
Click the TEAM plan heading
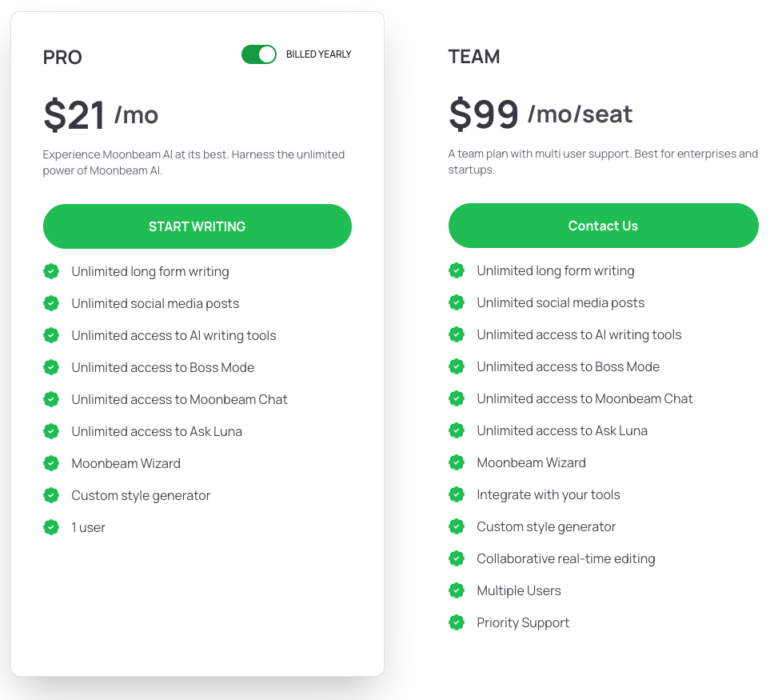pos(474,57)
